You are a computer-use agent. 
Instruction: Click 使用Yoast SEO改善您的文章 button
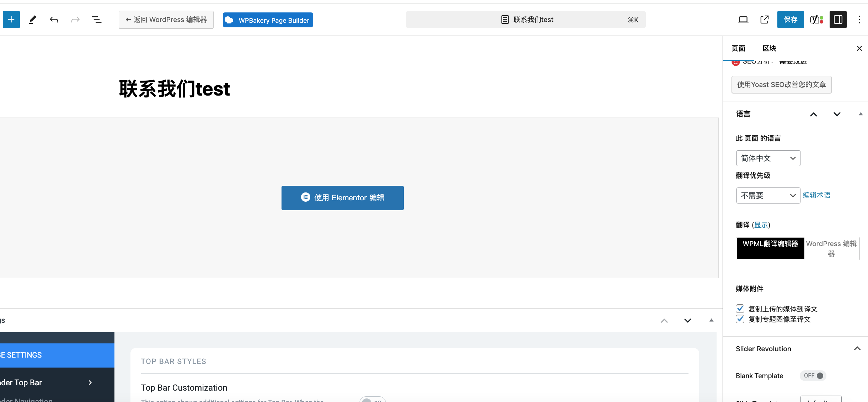coord(781,85)
